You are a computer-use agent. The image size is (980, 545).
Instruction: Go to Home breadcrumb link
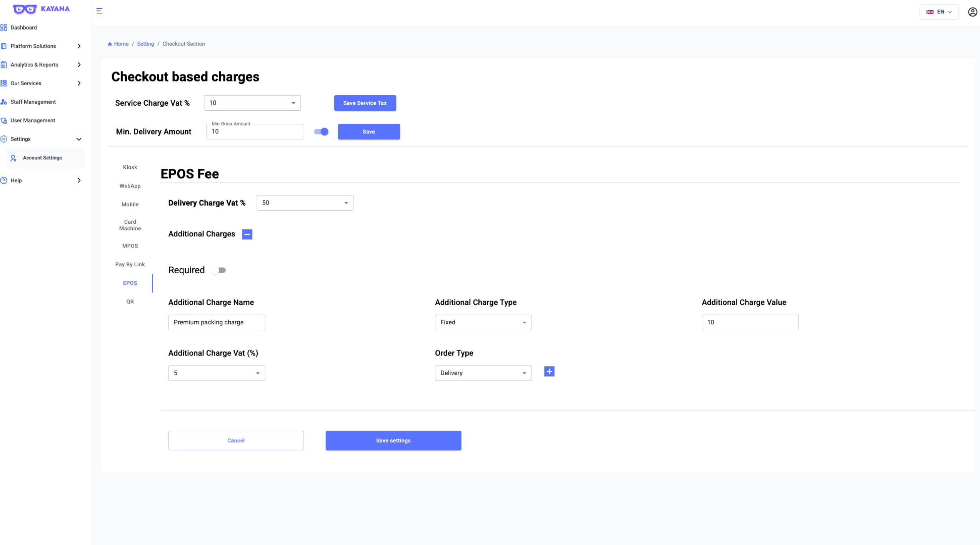121,44
